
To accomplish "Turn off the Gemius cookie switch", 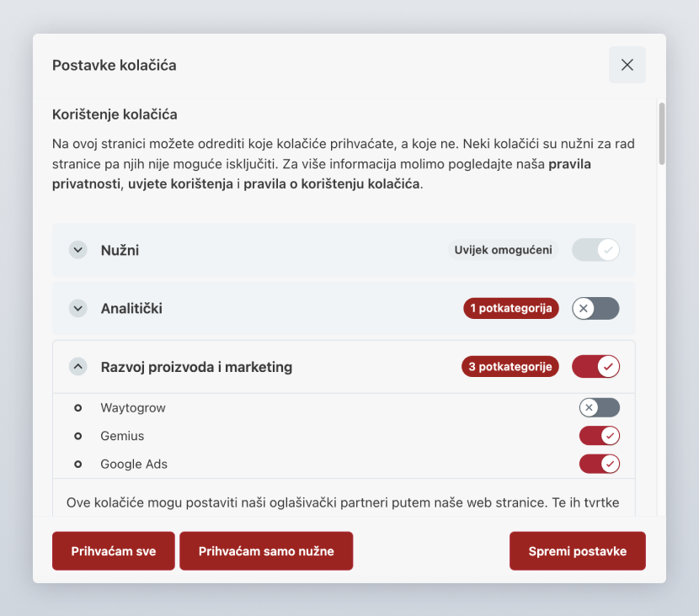I will click(599, 436).
